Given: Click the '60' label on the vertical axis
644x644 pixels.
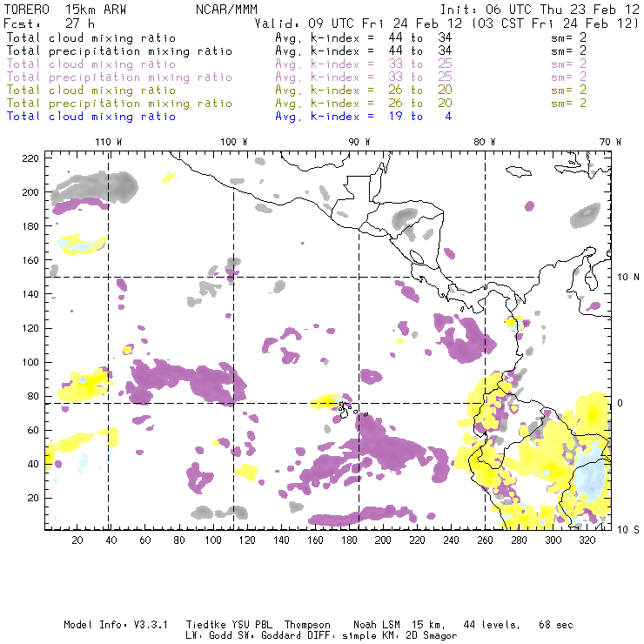Looking at the screenshot, I should (33, 430).
